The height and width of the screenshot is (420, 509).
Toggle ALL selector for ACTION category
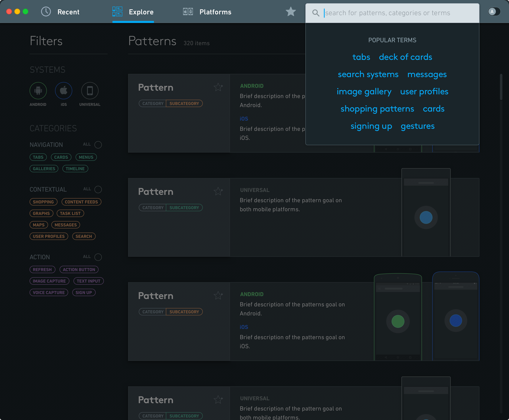coord(98,257)
